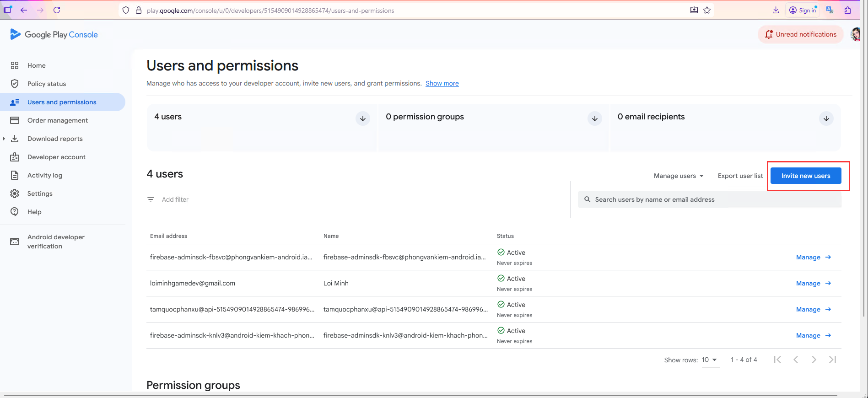
Task: Bookmark this page with star icon
Action: click(x=707, y=10)
